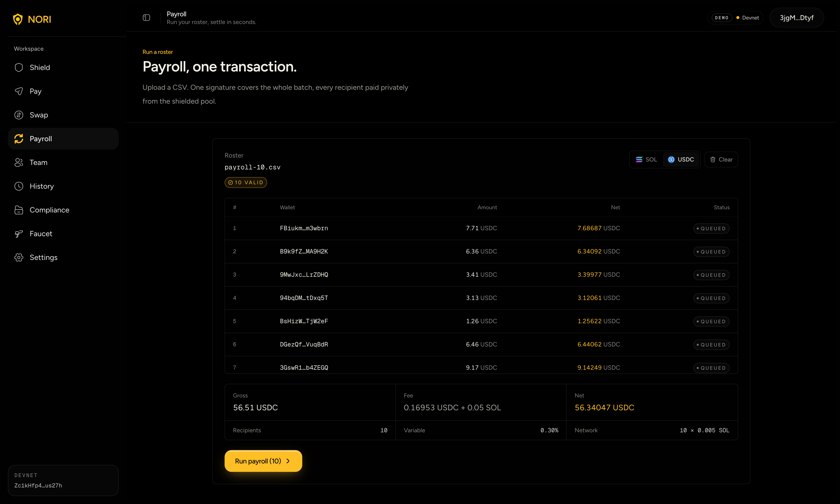Click the Team people icon
Image resolution: width=840 pixels, height=504 pixels.
pos(19,162)
